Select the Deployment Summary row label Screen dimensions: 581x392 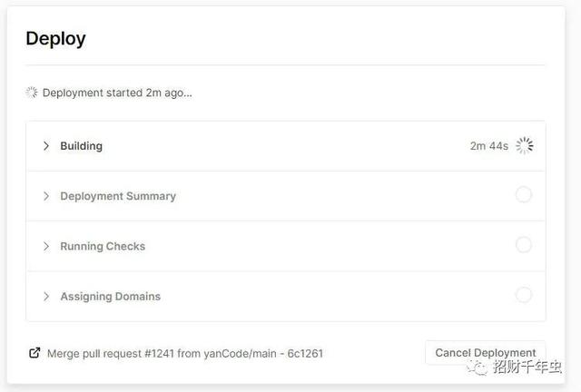(x=118, y=196)
